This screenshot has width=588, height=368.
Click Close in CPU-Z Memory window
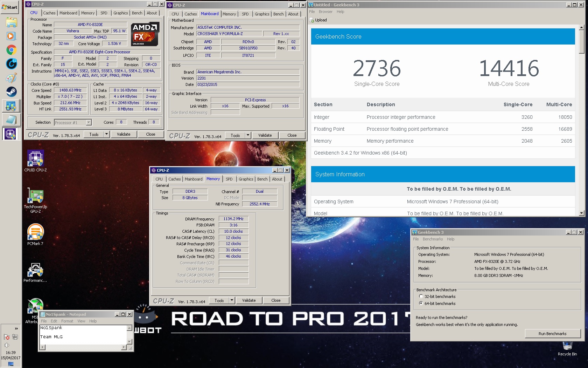276,300
